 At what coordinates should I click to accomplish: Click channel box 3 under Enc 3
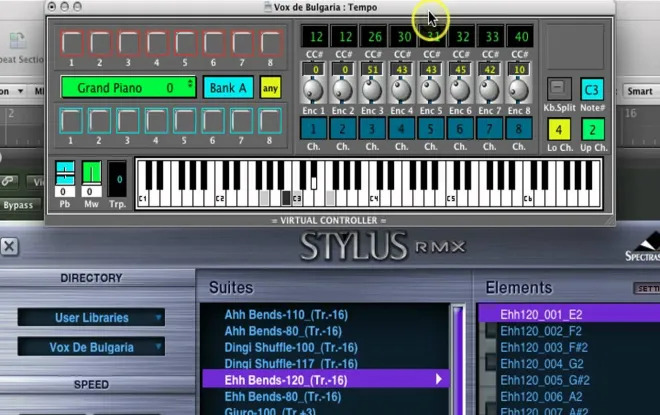pos(372,129)
